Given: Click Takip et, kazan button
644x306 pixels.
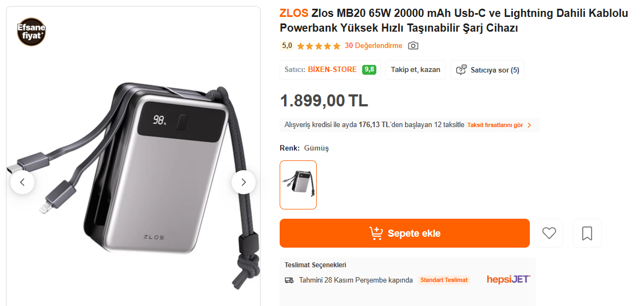Looking at the screenshot, I should pos(415,70).
